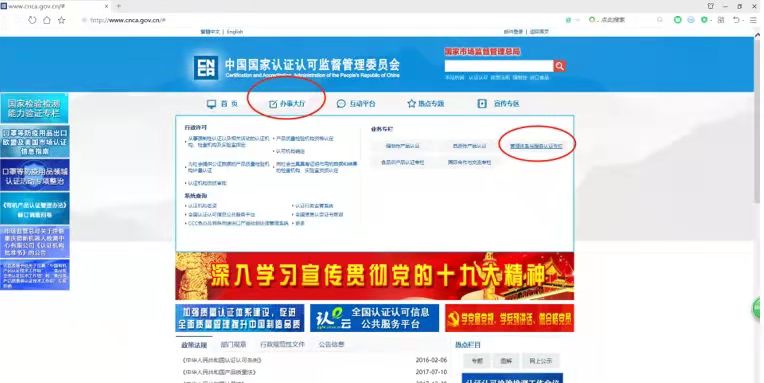Open the 国家检验检测能力验证专栏 sidebar banner

pyautogui.click(x=35, y=108)
